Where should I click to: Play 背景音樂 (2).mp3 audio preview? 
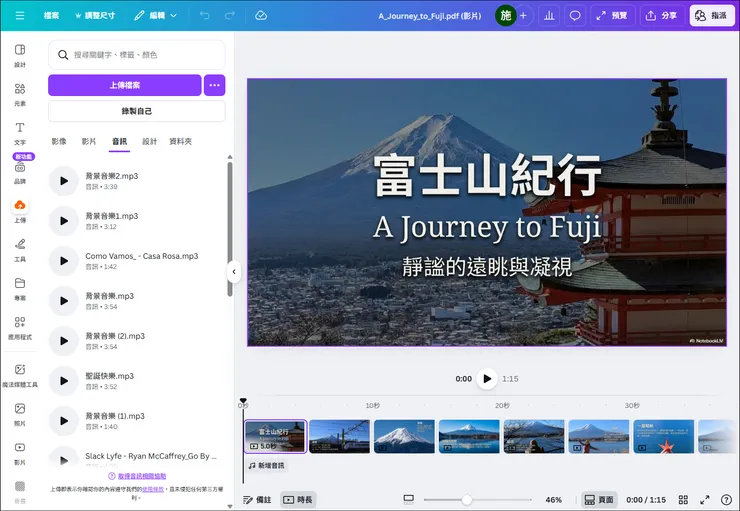coord(64,341)
